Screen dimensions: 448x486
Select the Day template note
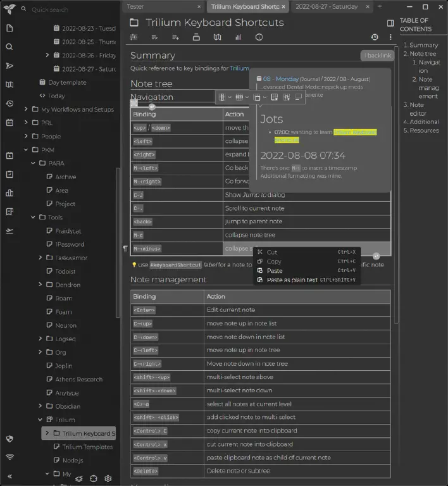[67, 82]
